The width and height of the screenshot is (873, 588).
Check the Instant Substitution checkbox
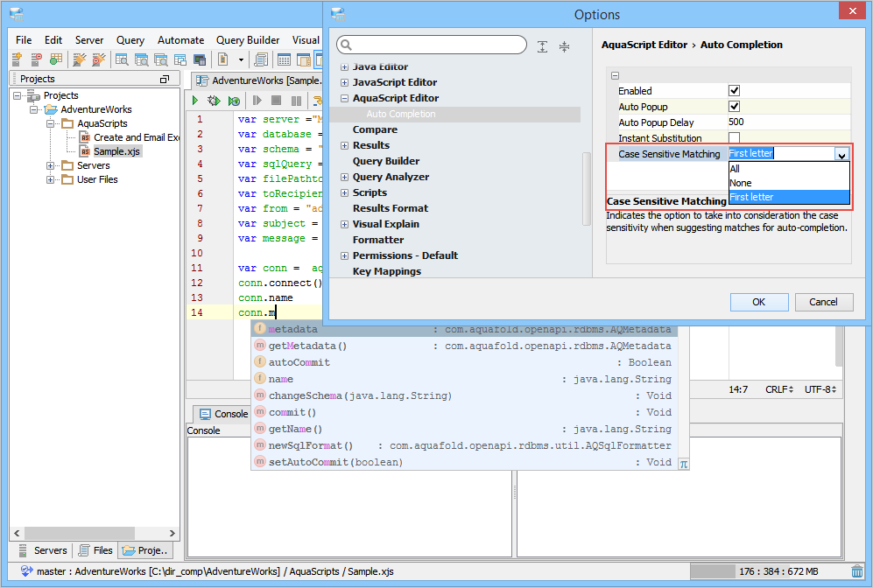(735, 138)
